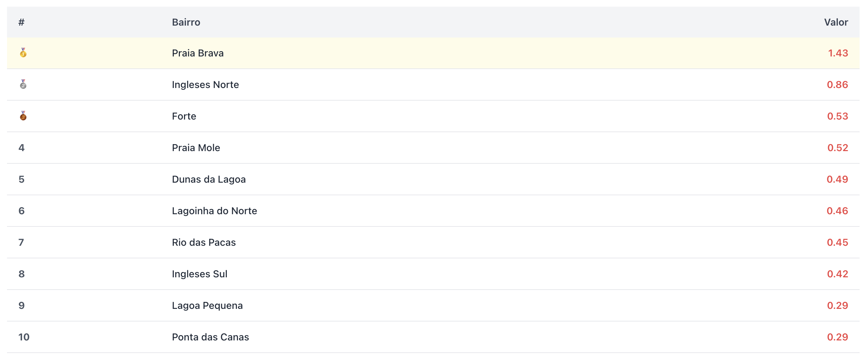Click the silver medal icon
Screen dimensions: 868x359
(x=23, y=84)
